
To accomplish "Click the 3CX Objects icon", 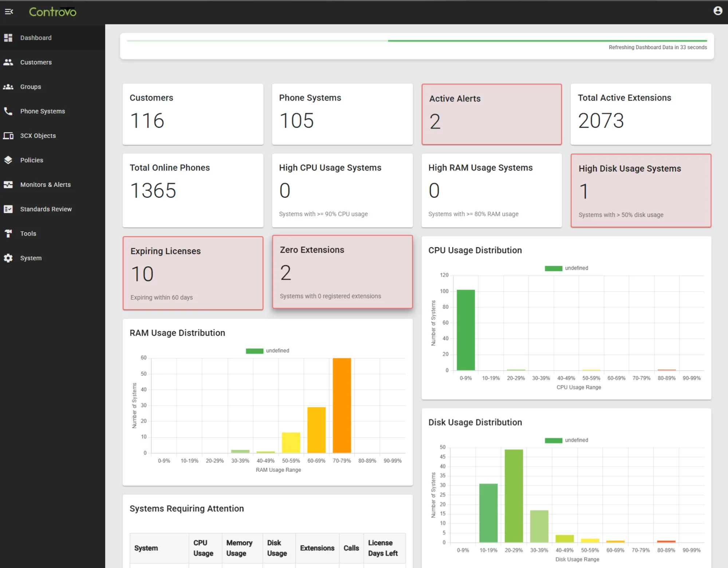I will tap(8, 135).
